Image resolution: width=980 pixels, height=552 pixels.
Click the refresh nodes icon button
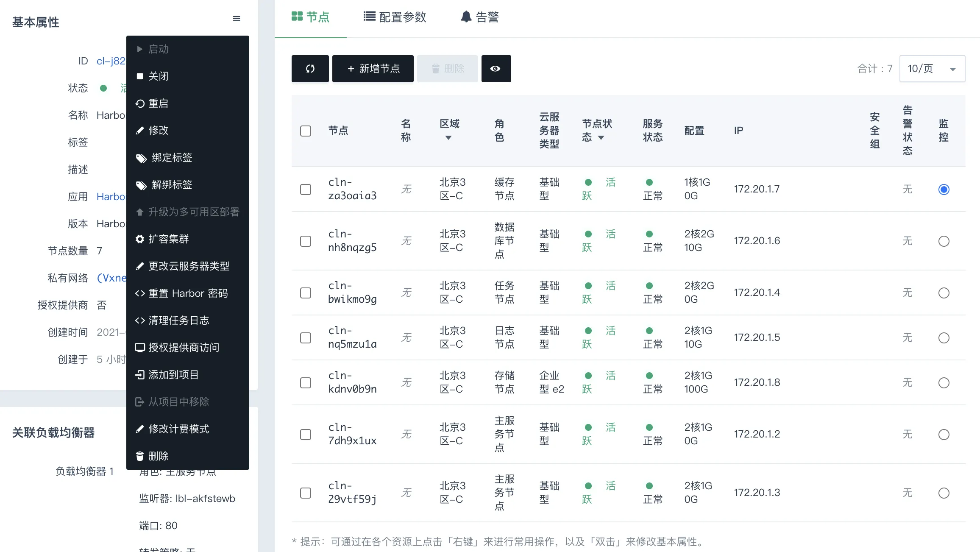coord(310,69)
